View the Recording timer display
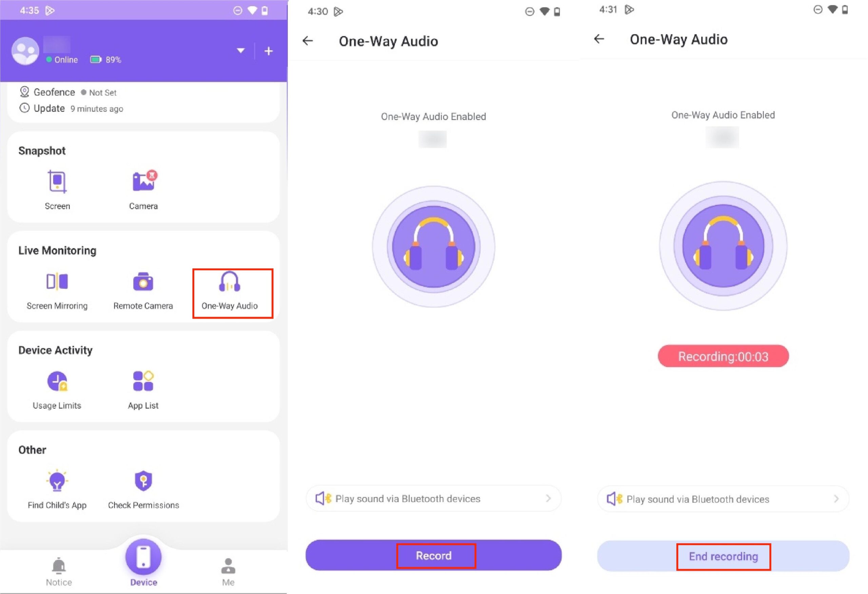868x594 pixels. point(723,356)
